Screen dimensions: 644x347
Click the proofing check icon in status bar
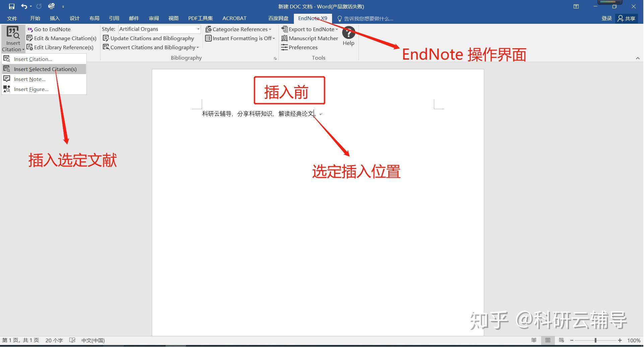[x=72, y=340]
